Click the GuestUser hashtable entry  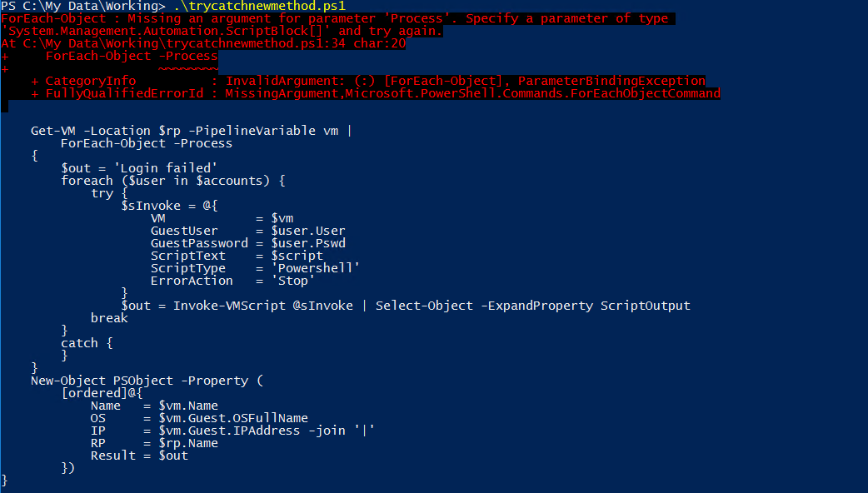pyautogui.click(x=248, y=231)
